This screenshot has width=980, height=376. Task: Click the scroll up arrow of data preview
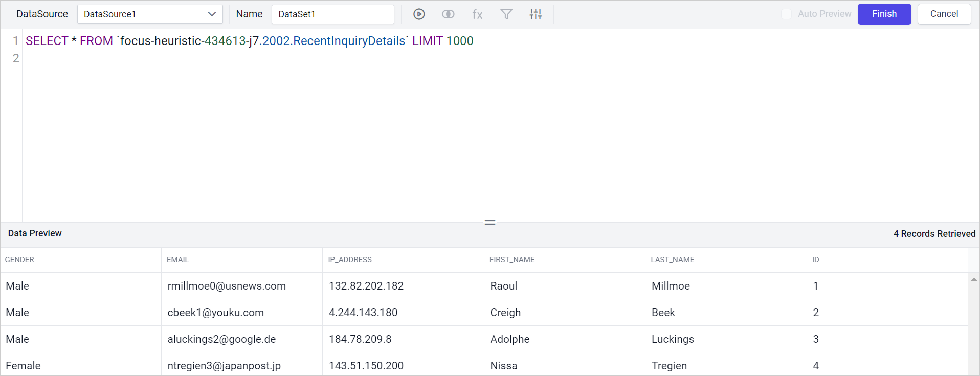point(974,279)
